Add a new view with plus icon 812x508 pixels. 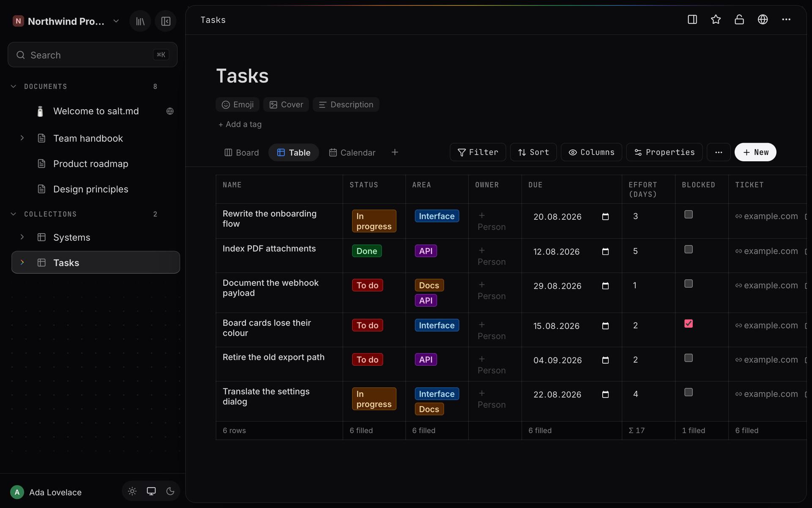pyautogui.click(x=395, y=152)
